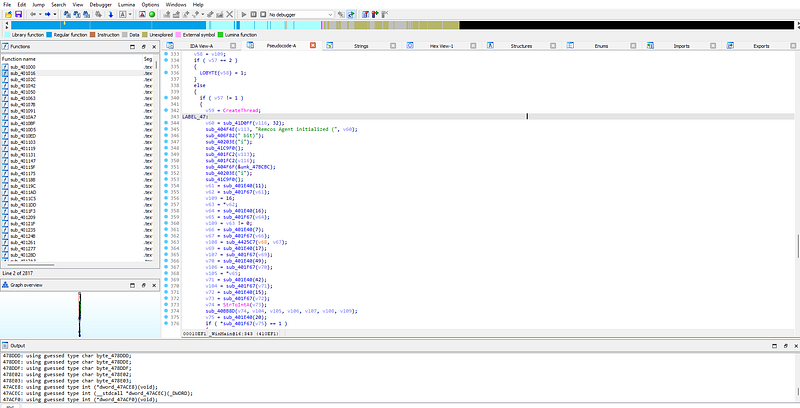Switch to the Imports tab
The height and width of the screenshot is (408, 800).
(x=682, y=46)
